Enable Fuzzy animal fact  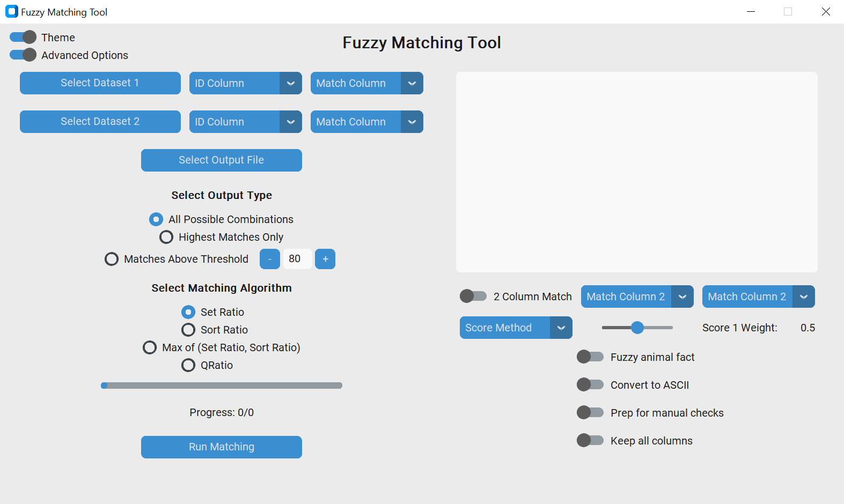pos(590,357)
